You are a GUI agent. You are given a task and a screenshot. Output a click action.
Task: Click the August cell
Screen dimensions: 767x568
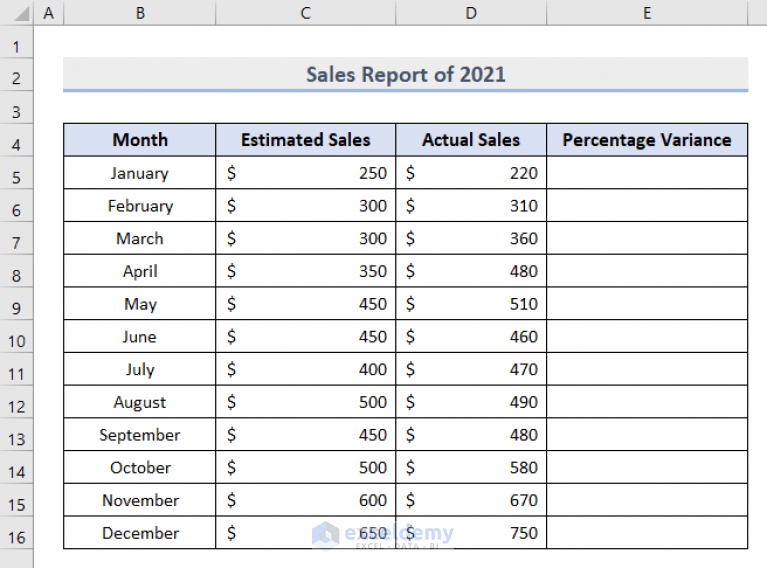(x=140, y=402)
